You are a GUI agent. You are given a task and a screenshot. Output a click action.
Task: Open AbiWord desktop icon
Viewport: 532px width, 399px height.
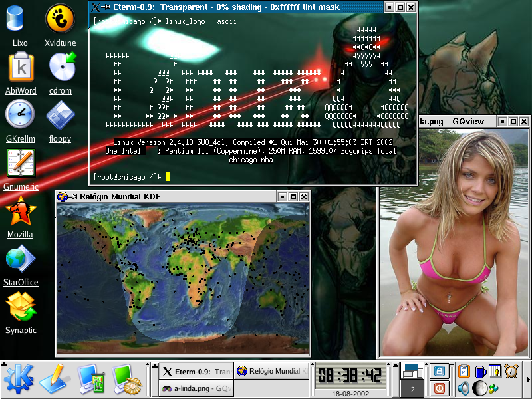point(21,67)
